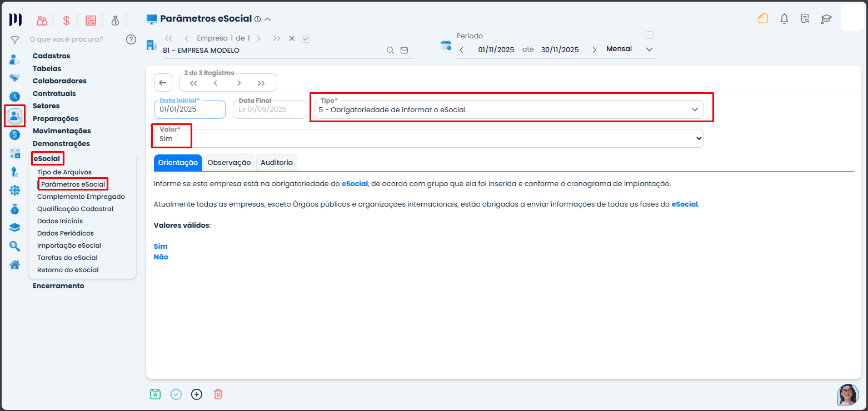Expand the Tipo dropdown
The image size is (868, 411).
pyautogui.click(x=694, y=109)
